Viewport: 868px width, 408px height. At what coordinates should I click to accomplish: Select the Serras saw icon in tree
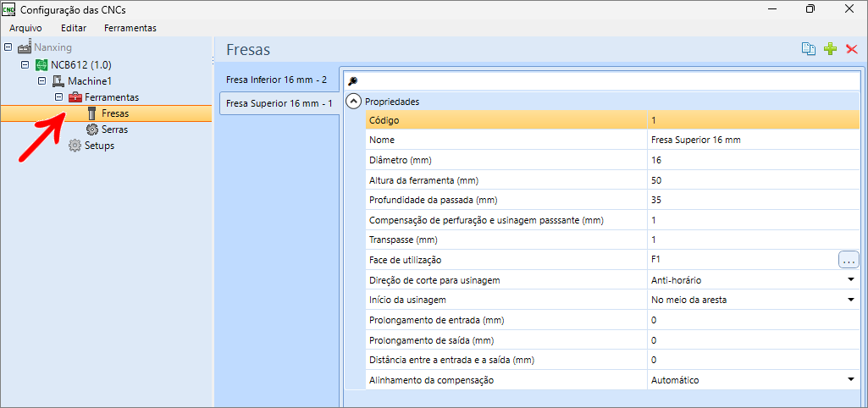pos(92,130)
